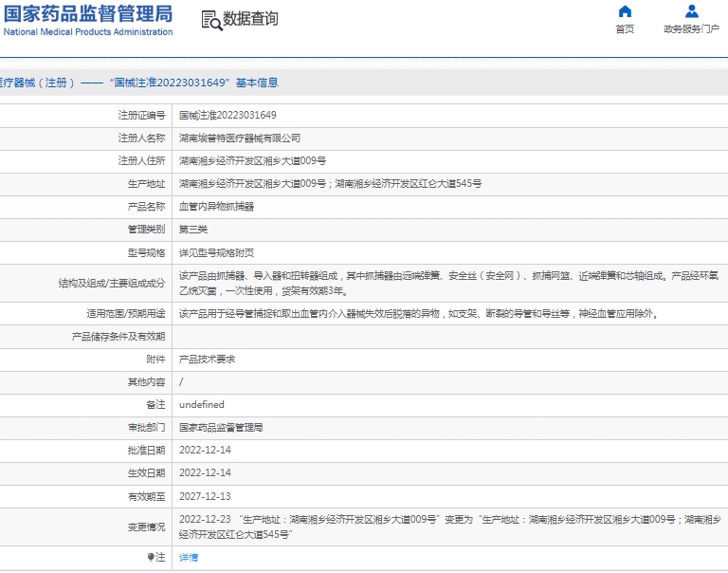The width and height of the screenshot is (728, 573).
Task: Click the 适用范围/预期用途 label
Action: (x=126, y=314)
